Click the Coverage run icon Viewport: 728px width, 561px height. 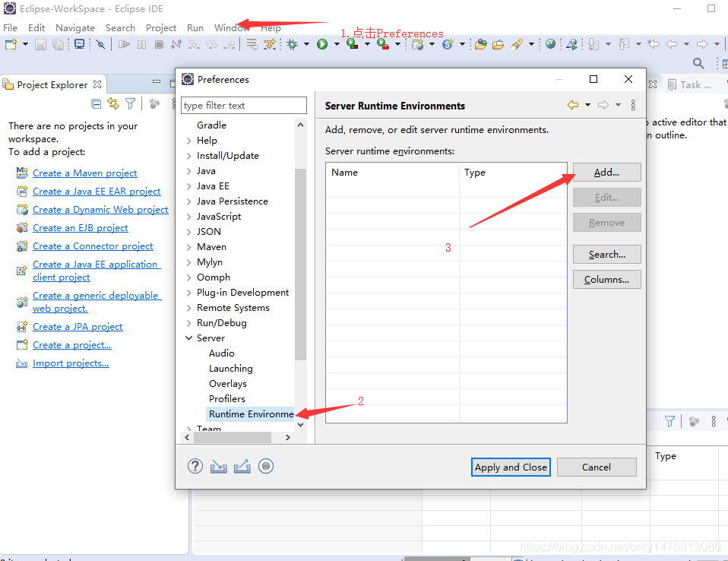353,44
